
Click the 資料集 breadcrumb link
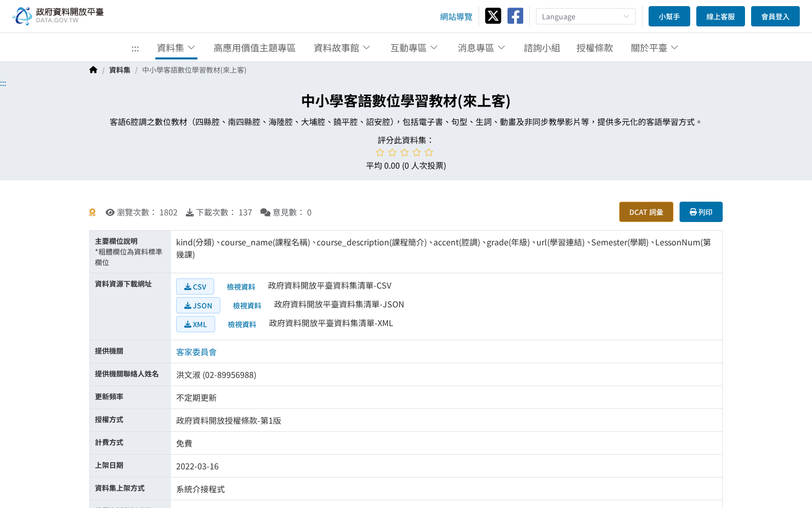point(120,70)
